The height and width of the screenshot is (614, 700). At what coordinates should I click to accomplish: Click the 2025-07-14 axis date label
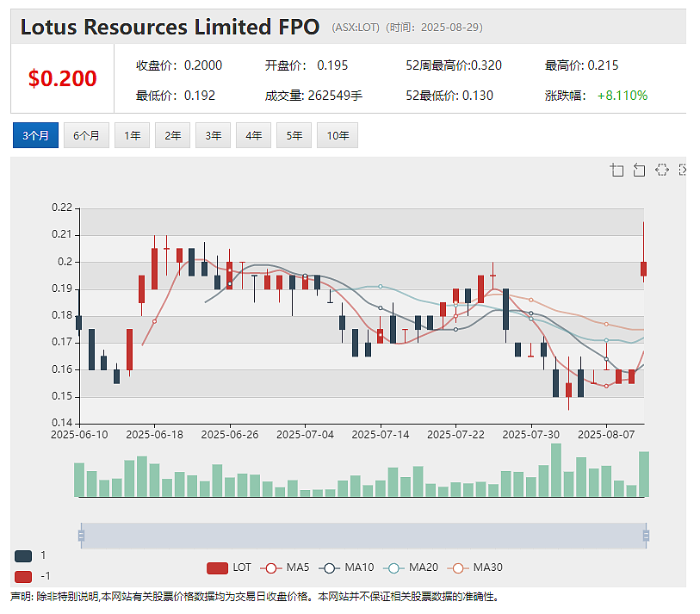pos(381,435)
